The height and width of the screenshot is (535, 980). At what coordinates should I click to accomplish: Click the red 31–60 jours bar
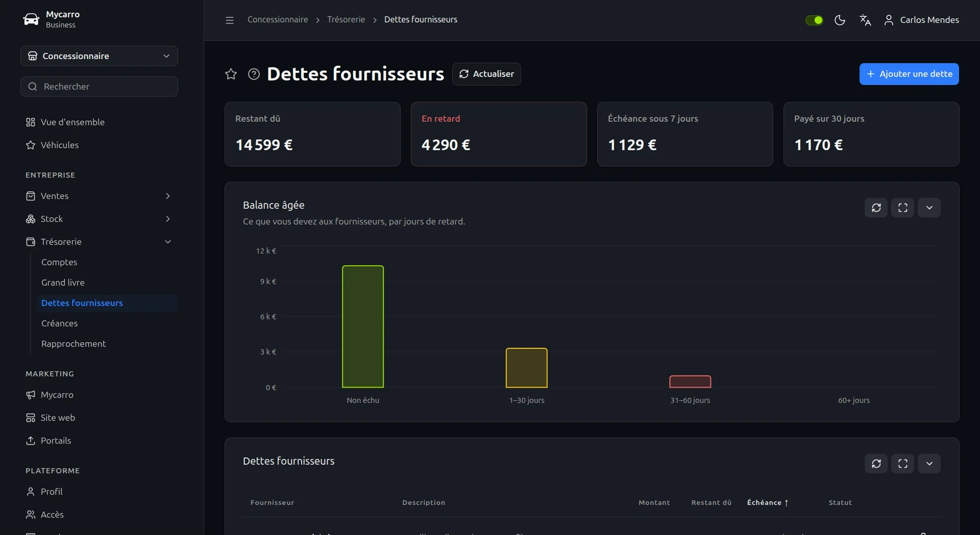click(690, 381)
